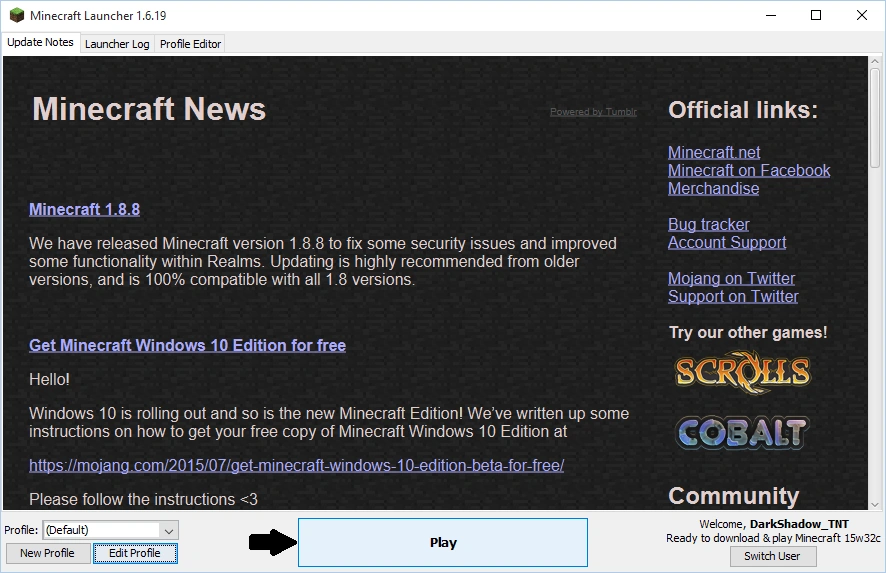
Task: Click the vertical scrollbar thumb in news pane
Action: coord(875,118)
